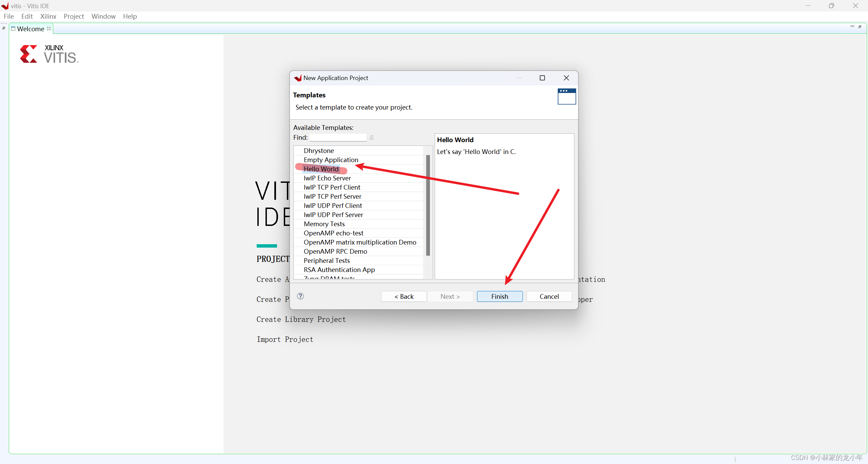Pick the Peripheral Tests template
868x464 pixels.
click(x=327, y=260)
